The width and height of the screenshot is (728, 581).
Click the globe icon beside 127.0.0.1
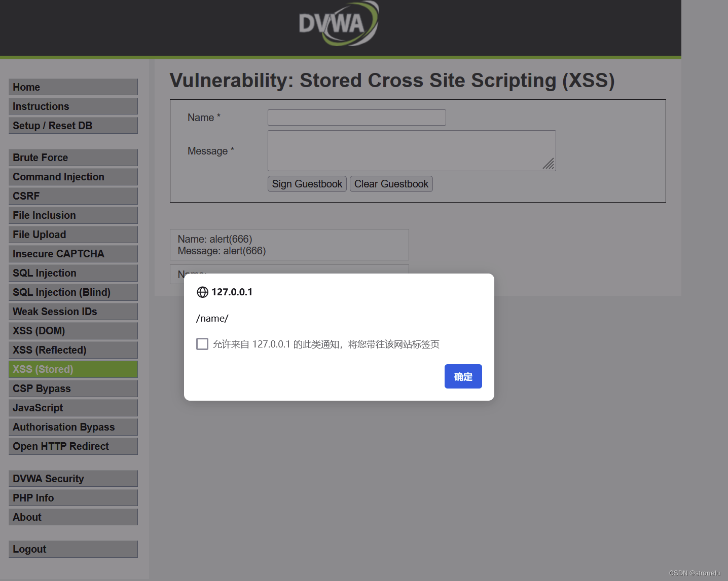(x=202, y=292)
